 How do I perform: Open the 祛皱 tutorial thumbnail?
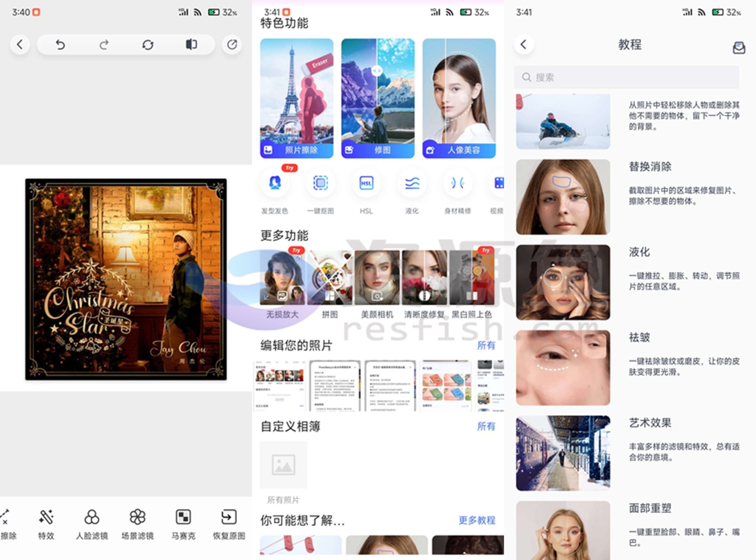563,368
